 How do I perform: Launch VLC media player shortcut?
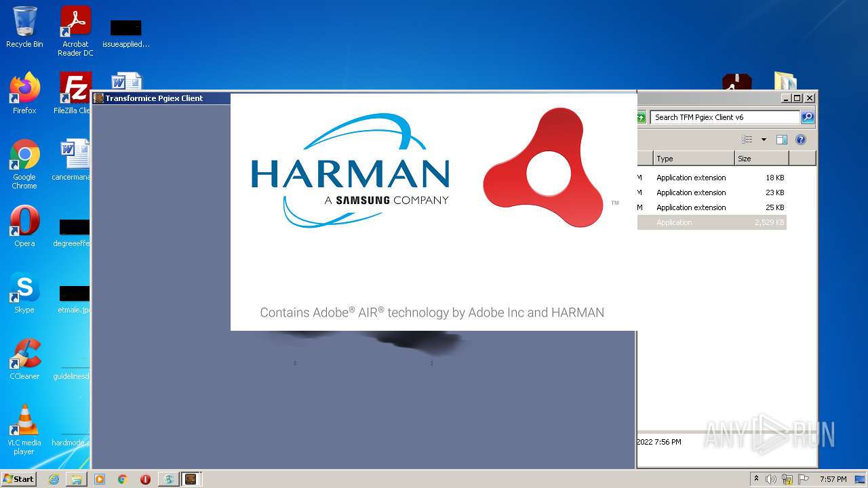24,430
